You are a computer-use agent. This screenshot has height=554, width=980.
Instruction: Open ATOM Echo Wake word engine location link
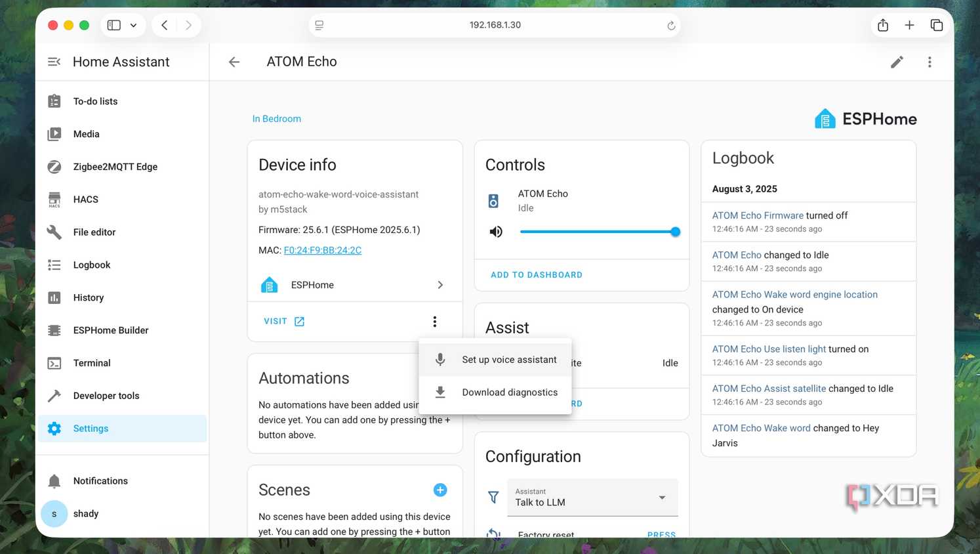(x=795, y=295)
